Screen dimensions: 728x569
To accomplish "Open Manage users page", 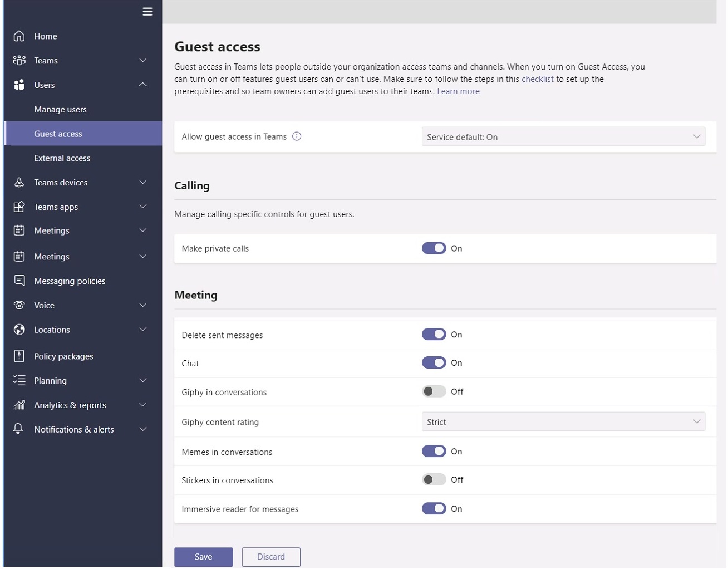I will tap(60, 110).
